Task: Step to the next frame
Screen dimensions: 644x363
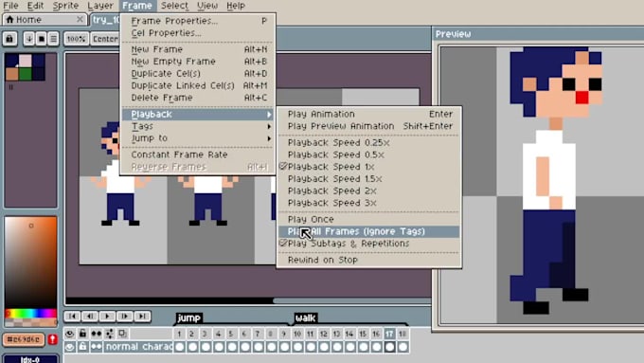Action: pos(125,317)
